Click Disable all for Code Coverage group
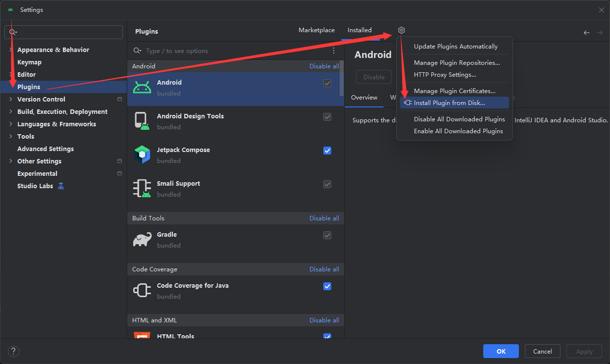Image resolution: width=610 pixels, height=364 pixels. 324,269
